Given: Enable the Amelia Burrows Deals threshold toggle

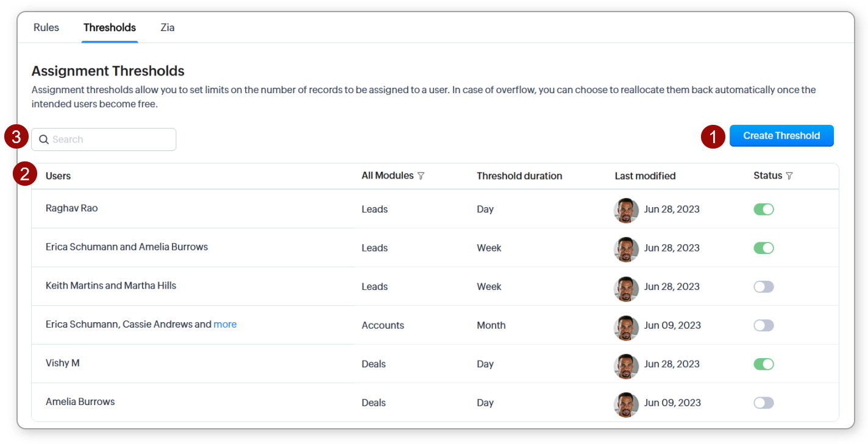Looking at the screenshot, I should coord(764,403).
